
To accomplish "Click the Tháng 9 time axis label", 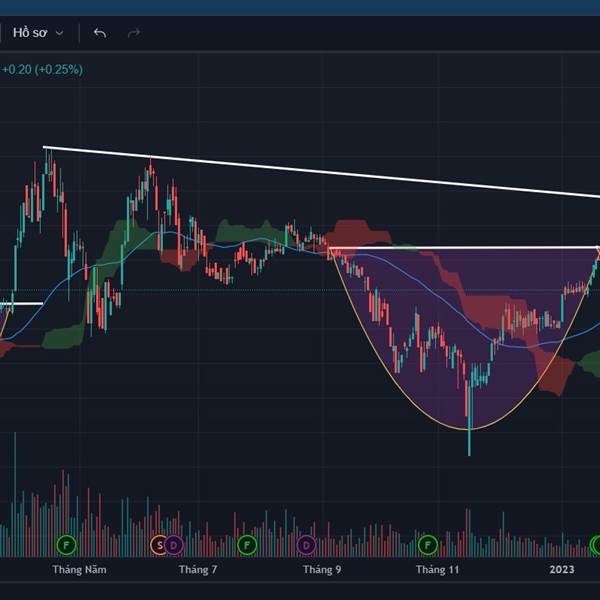I will (x=322, y=569).
